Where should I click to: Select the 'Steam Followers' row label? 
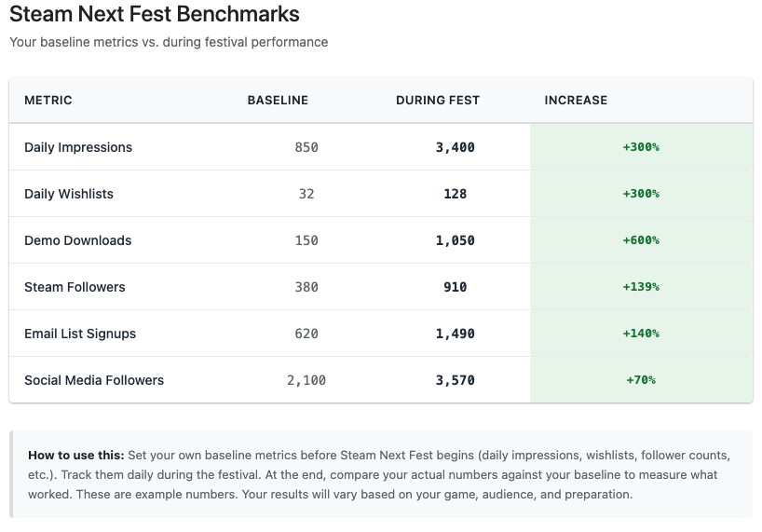75,287
